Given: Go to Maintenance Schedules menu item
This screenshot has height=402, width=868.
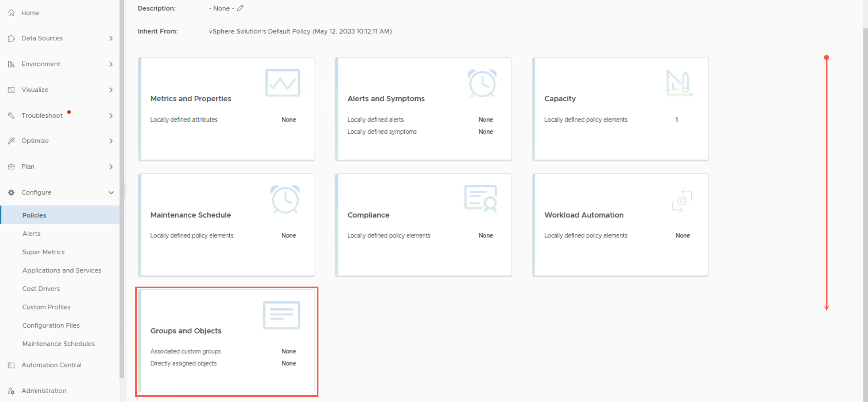Looking at the screenshot, I should (x=58, y=343).
